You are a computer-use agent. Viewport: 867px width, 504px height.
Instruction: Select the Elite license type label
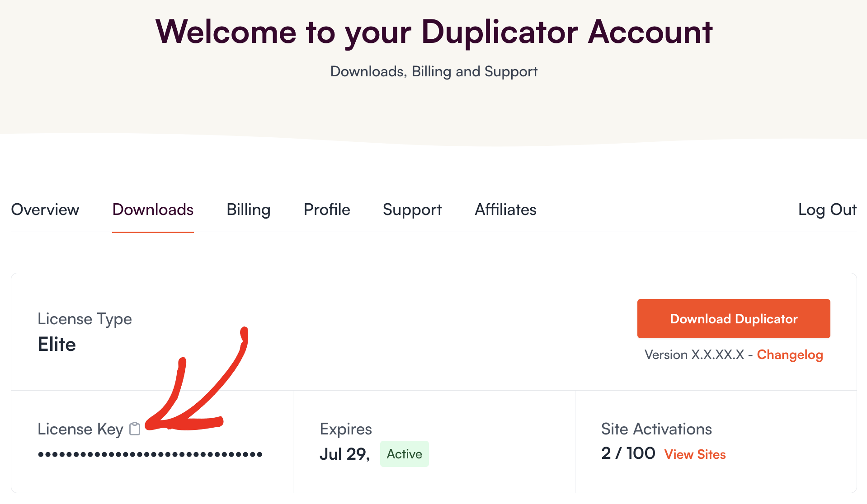pos(57,344)
